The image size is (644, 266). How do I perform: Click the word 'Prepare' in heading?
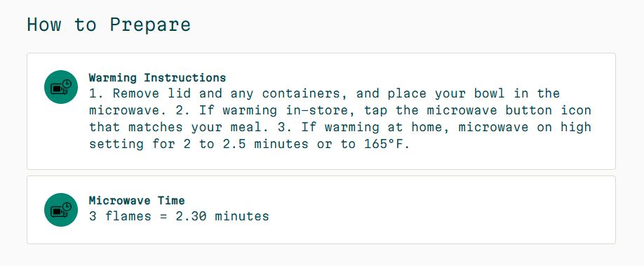tap(150, 25)
